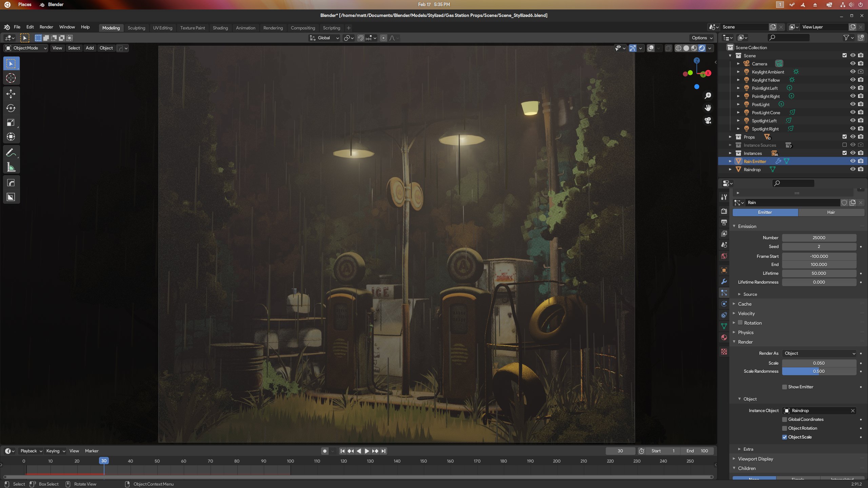Disable Raindrop in renders
Screen dimensions: 868x488
861,169
